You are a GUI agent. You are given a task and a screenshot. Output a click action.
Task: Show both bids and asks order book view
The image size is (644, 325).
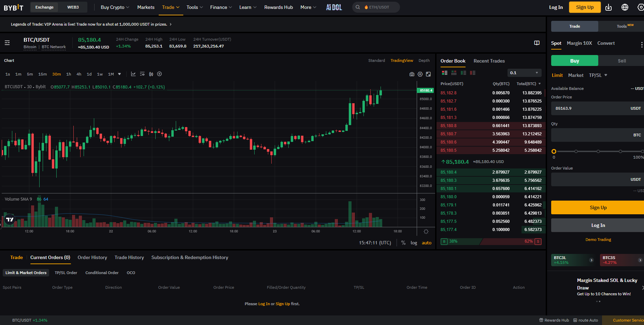coord(445,73)
